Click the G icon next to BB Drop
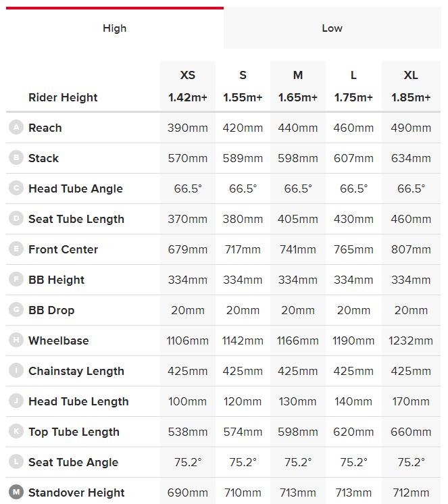Screen dimensions: 448x504 (15, 309)
